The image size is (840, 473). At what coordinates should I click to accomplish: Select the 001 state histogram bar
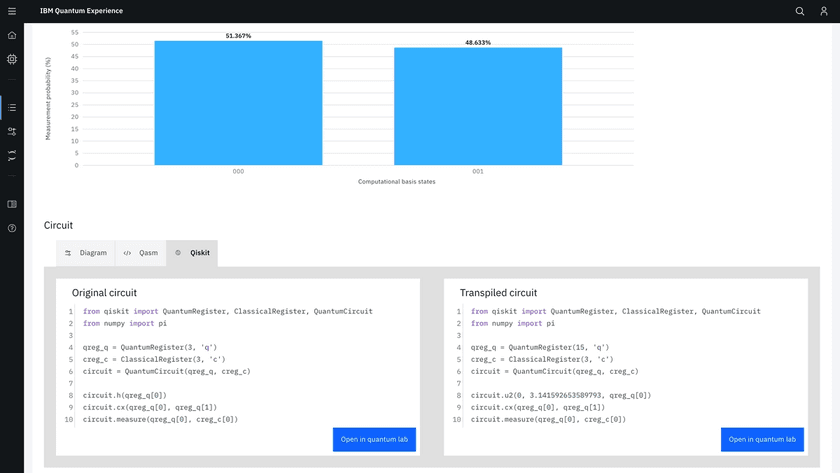tap(478, 106)
